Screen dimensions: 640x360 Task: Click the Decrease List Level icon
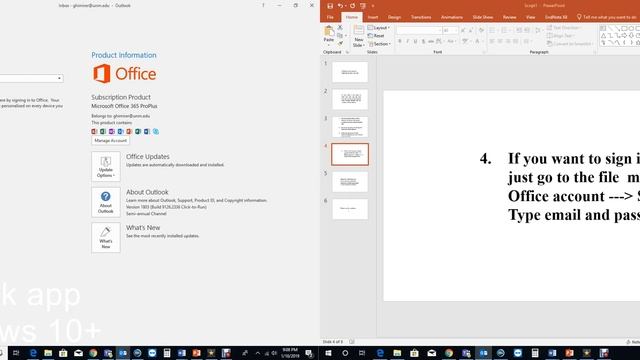tap(519, 30)
